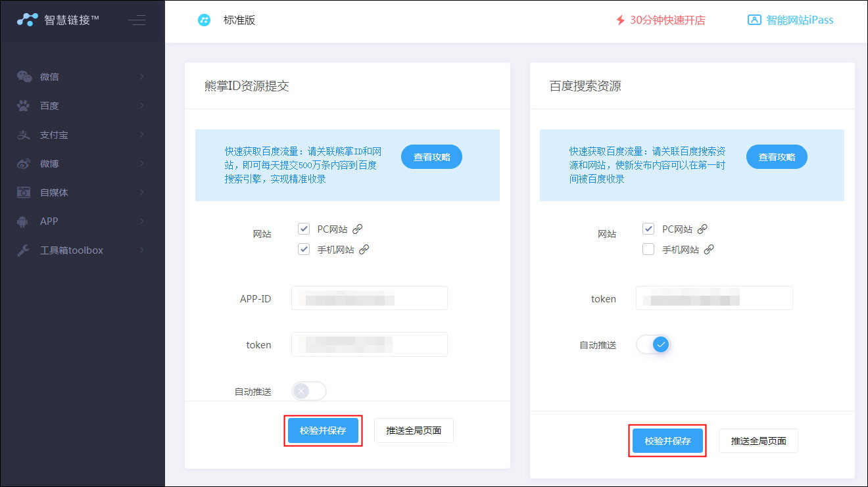The height and width of the screenshot is (487, 868).
Task: Disable 自动推送 switch in 百度搜索资源 panel
Action: (653, 344)
